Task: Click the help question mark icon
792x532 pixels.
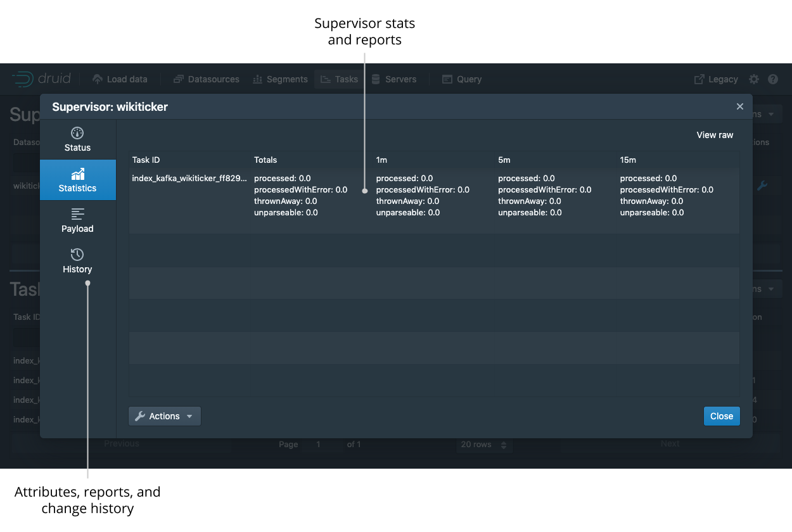Action: 773,79
